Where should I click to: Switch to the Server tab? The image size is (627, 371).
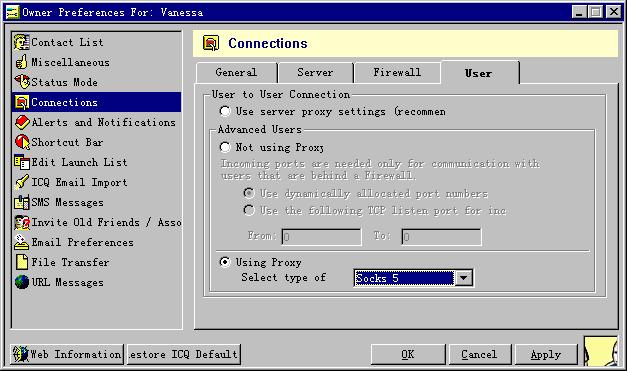tap(315, 73)
